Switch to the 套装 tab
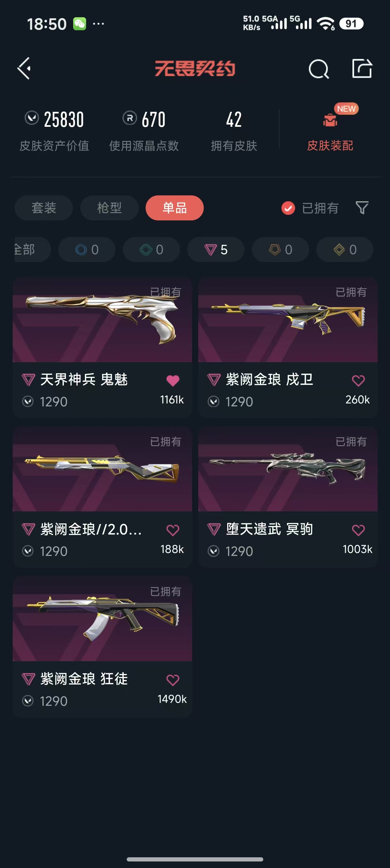The image size is (390, 868). 44,208
